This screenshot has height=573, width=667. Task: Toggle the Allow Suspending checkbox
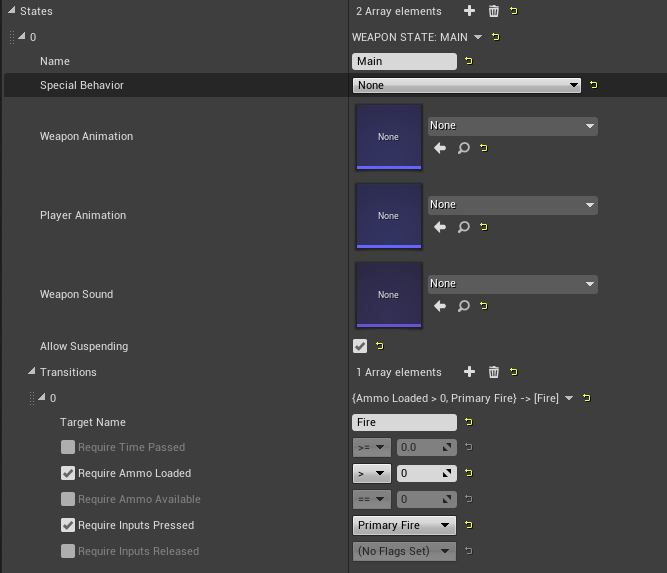point(360,346)
